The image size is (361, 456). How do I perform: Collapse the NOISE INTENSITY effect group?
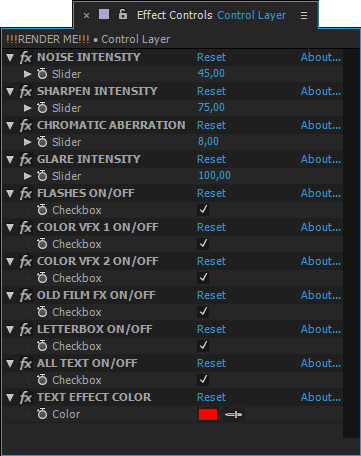click(x=10, y=57)
